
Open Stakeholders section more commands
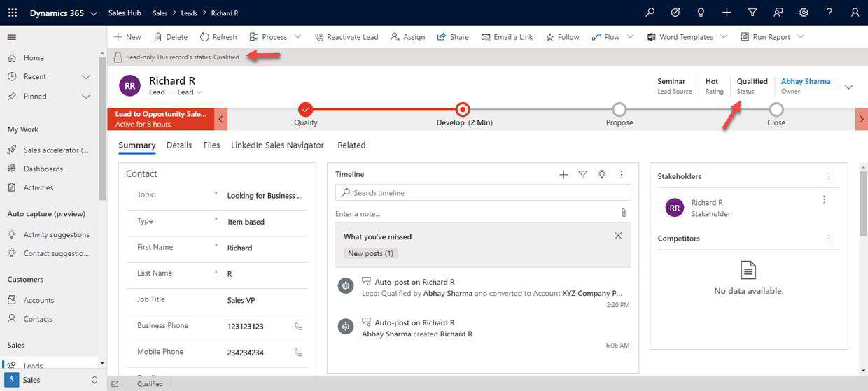829,177
